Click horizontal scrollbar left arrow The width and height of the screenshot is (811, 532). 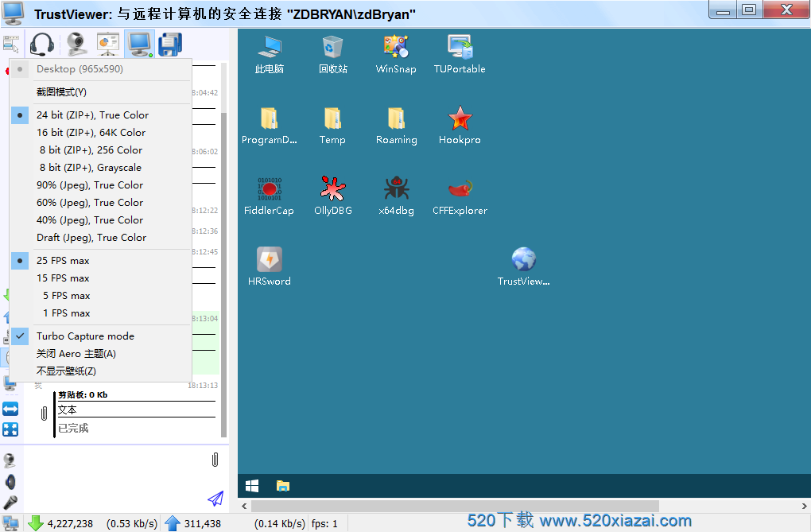(244, 506)
